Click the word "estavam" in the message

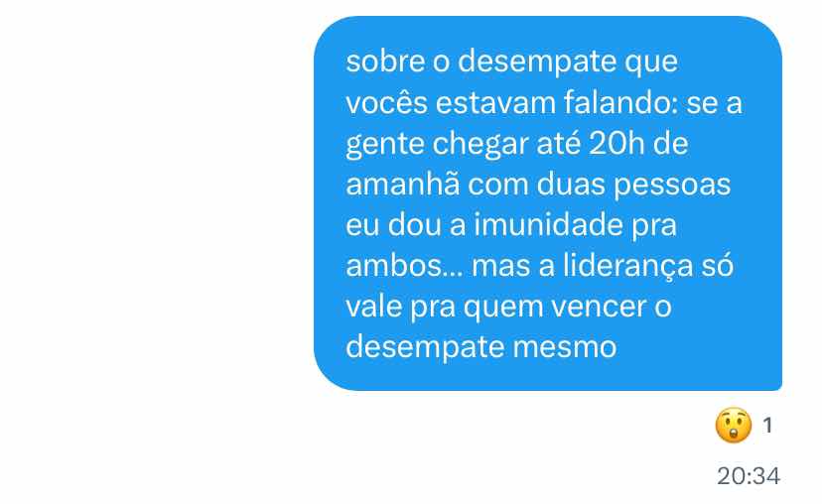495,103
